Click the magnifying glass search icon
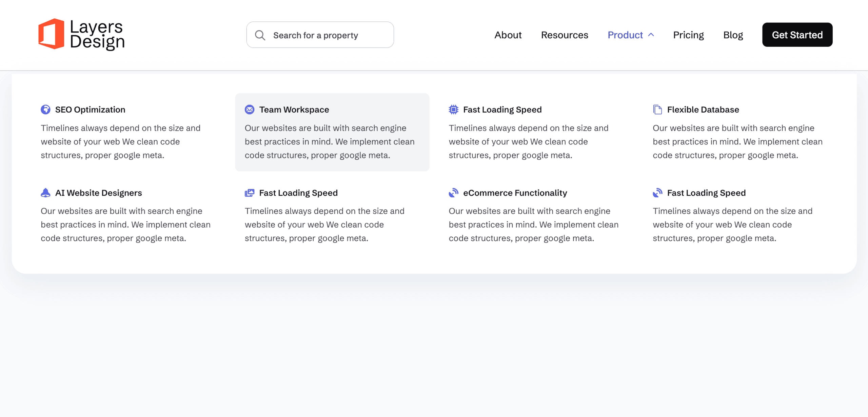 (260, 35)
